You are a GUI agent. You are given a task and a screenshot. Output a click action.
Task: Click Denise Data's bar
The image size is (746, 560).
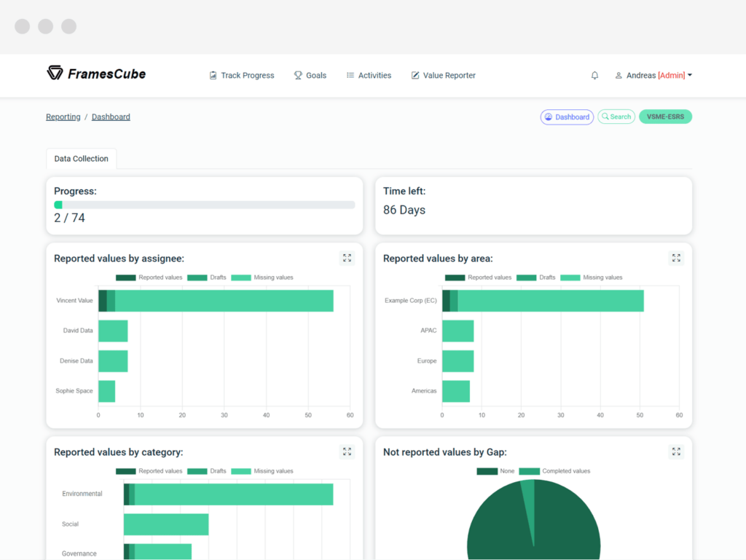click(x=113, y=360)
